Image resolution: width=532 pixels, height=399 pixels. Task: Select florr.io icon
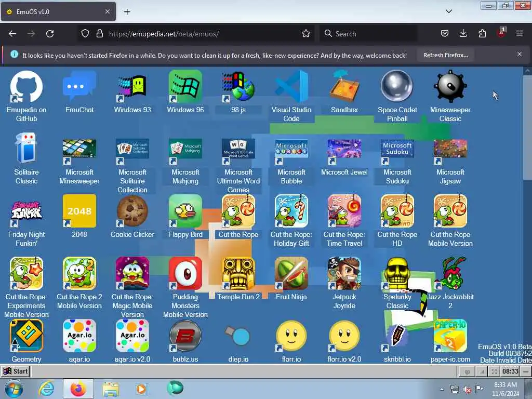tap(291, 336)
